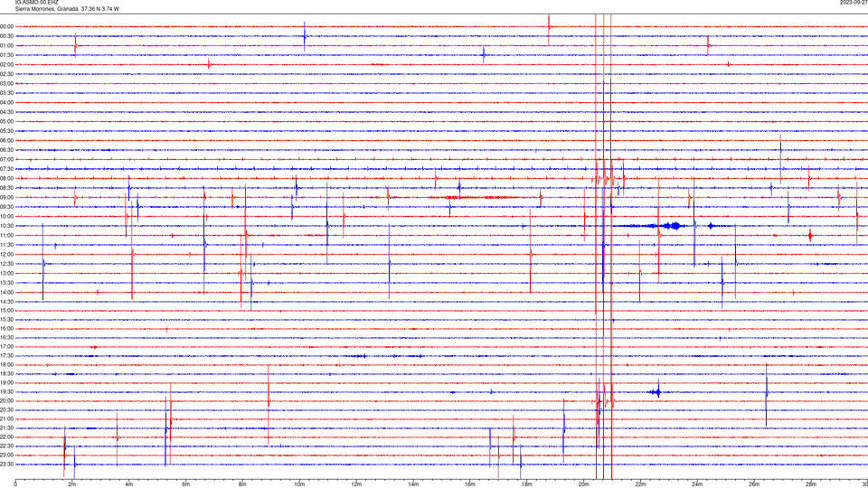The height and width of the screenshot is (488, 868).
Task: Choose the 14:30 trace label
Action: point(7,302)
